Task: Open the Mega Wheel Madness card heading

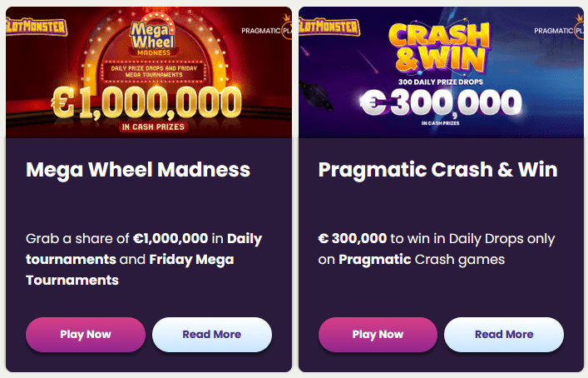Action: 138,170
